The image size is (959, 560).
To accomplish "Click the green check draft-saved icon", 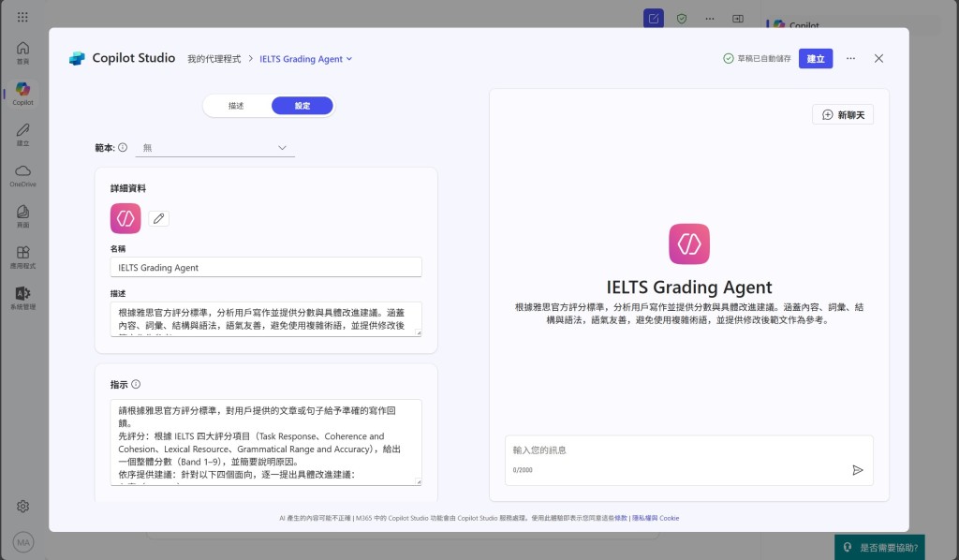I will [x=729, y=59].
